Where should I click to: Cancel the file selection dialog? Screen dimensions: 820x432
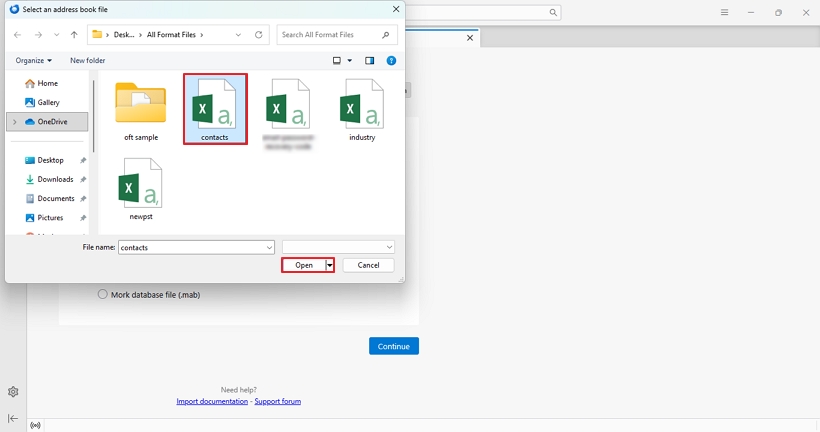click(x=368, y=265)
